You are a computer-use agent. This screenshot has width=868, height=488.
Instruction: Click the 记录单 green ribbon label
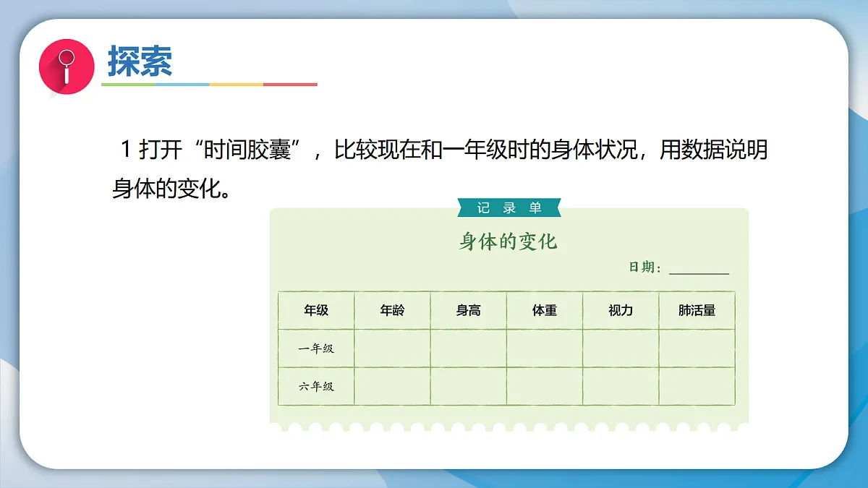pyautogui.click(x=509, y=207)
